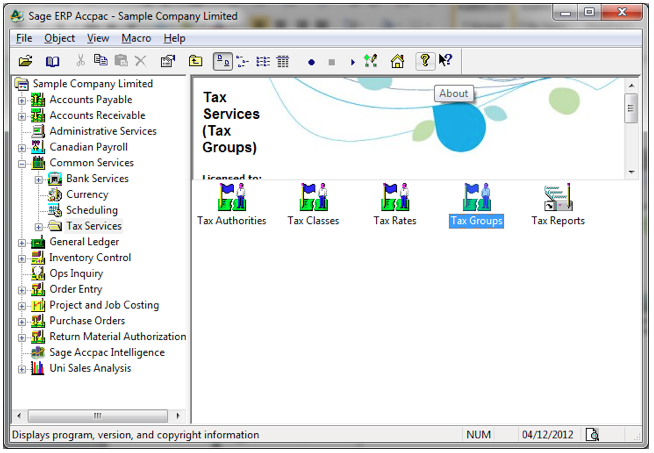Screen dimensions: 654x453
Task: Run macro with the play arrow icon
Action: pos(353,62)
